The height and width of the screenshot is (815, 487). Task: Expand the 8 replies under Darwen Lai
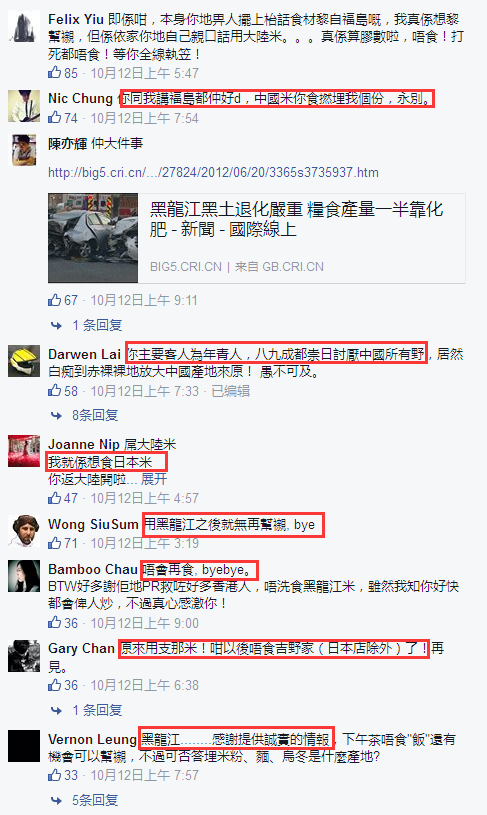pyautogui.click(x=95, y=415)
